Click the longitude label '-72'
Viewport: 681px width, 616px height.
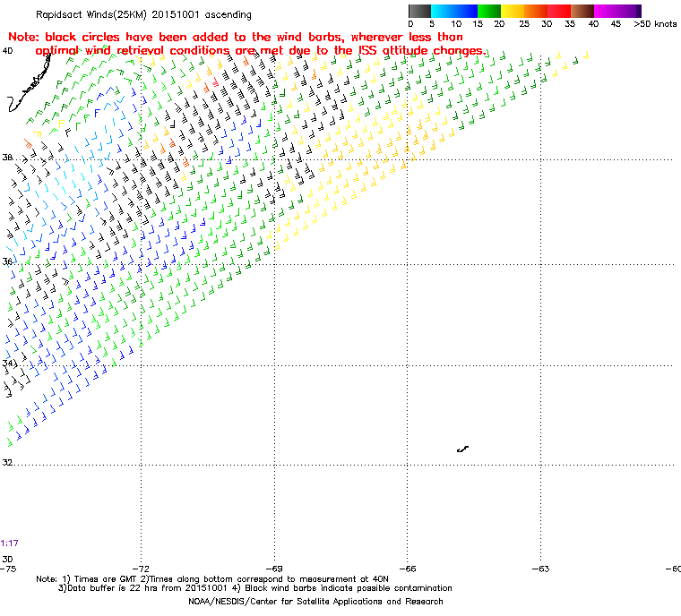coord(141,569)
